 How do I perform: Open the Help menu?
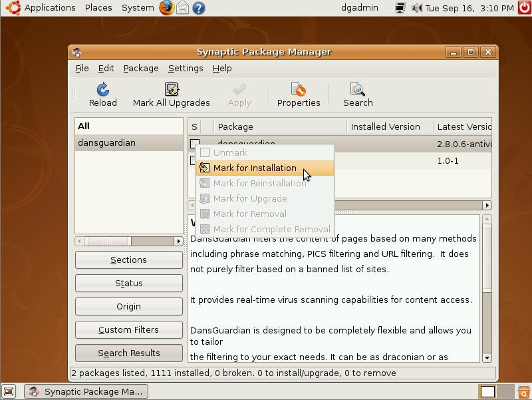(222, 69)
